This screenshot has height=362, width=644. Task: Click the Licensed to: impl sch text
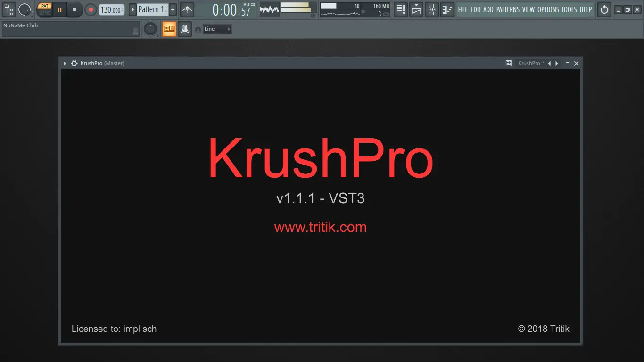114,329
